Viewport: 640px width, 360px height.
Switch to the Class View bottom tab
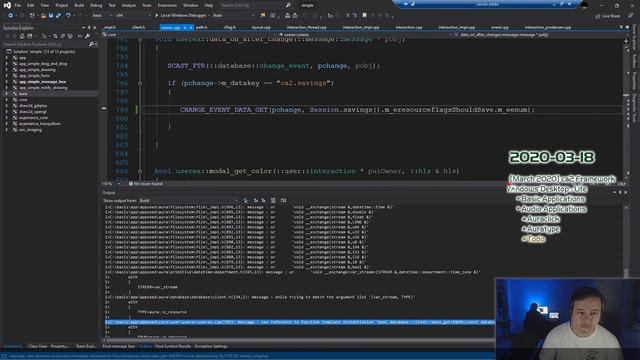[x=38, y=347]
